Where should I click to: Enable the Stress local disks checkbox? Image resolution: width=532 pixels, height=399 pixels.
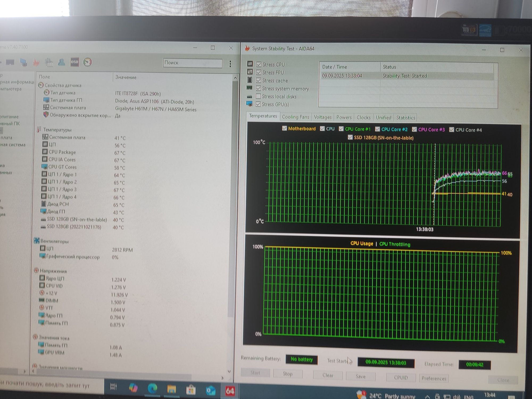pyautogui.click(x=258, y=96)
